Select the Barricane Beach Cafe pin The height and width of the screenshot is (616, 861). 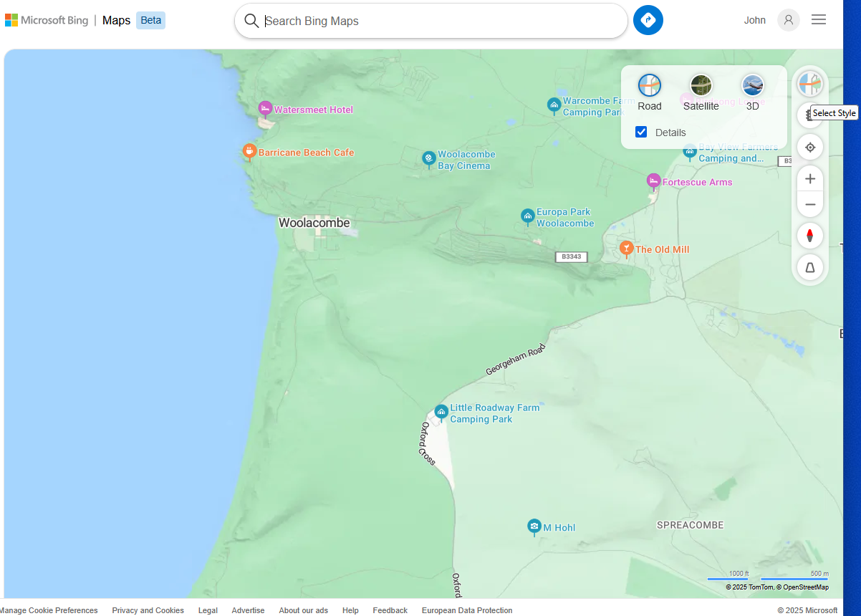[249, 152]
